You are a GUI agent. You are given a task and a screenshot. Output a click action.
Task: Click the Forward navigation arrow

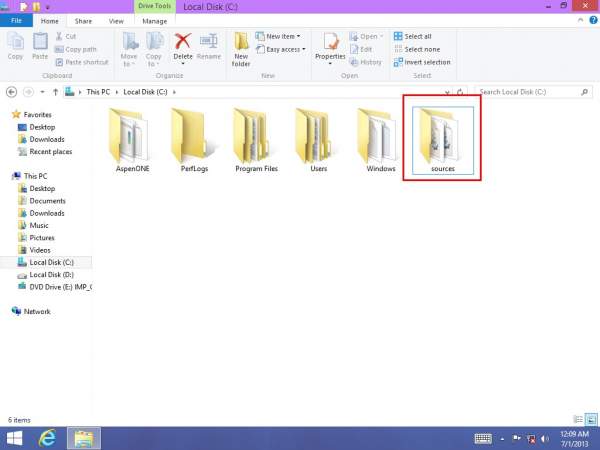click(x=28, y=92)
